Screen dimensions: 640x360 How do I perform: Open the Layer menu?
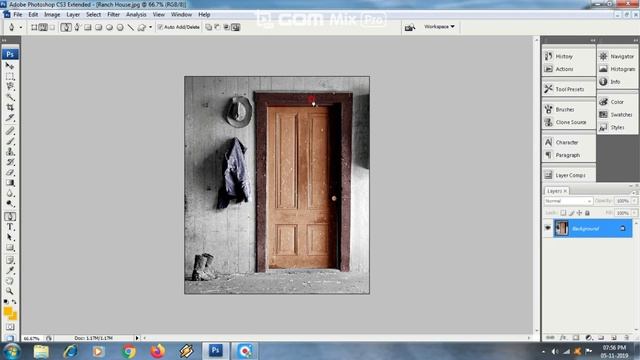(x=73, y=15)
